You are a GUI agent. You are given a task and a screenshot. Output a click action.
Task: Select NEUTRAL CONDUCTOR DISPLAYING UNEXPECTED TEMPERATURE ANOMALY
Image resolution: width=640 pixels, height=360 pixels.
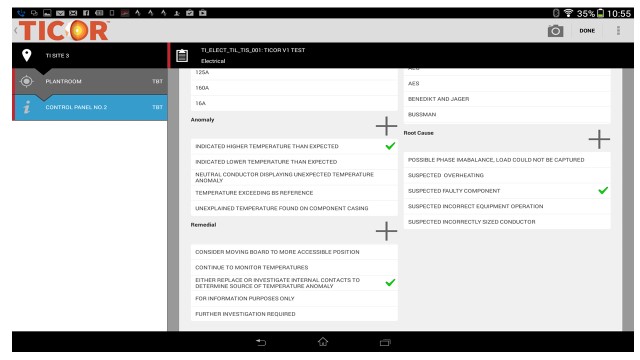tap(294, 177)
